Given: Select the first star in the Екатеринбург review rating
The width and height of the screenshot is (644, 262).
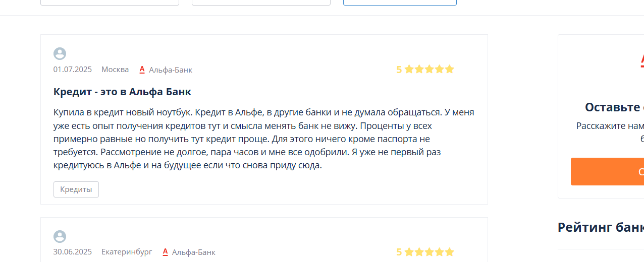Looking at the screenshot, I should point(409,252).
